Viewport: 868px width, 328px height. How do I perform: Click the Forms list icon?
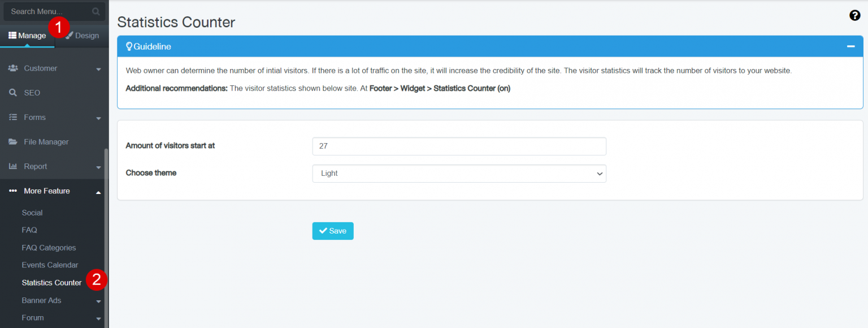pyautogui.click(x=12, y=117)
